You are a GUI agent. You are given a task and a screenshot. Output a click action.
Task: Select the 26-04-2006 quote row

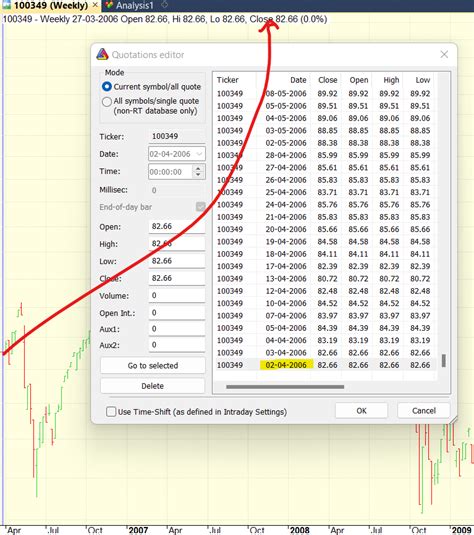[325, 180]
